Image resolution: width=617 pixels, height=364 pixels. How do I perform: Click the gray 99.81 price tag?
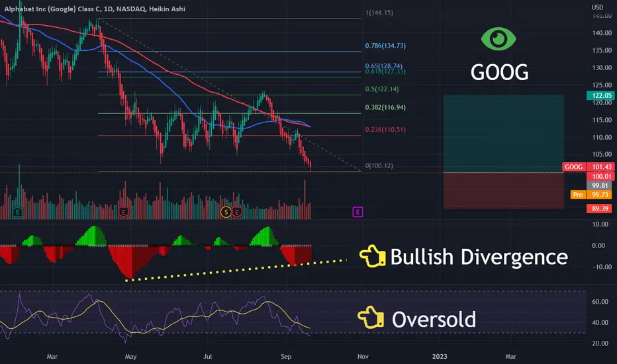(x=600, y=185)
